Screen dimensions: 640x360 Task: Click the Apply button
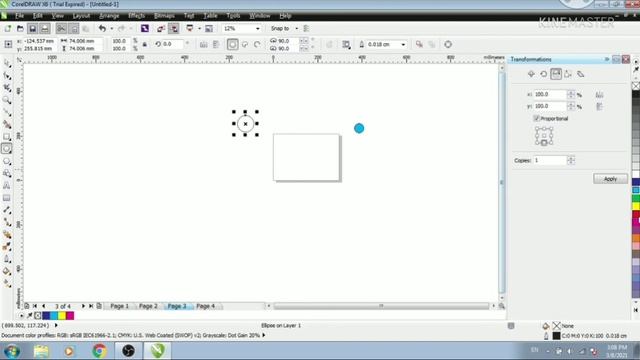611,179
